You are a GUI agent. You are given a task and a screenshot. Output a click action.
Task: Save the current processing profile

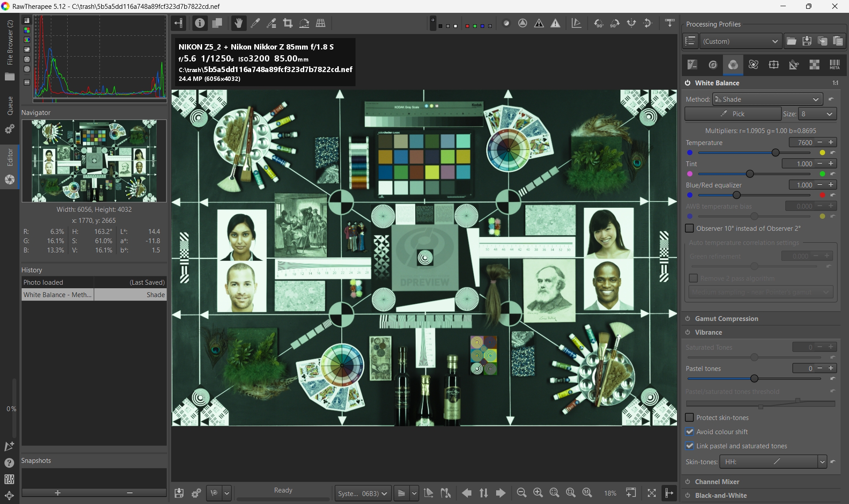pos(807,41)
